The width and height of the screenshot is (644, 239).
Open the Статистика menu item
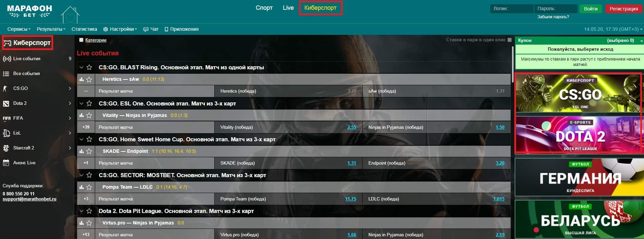[84, 29]
